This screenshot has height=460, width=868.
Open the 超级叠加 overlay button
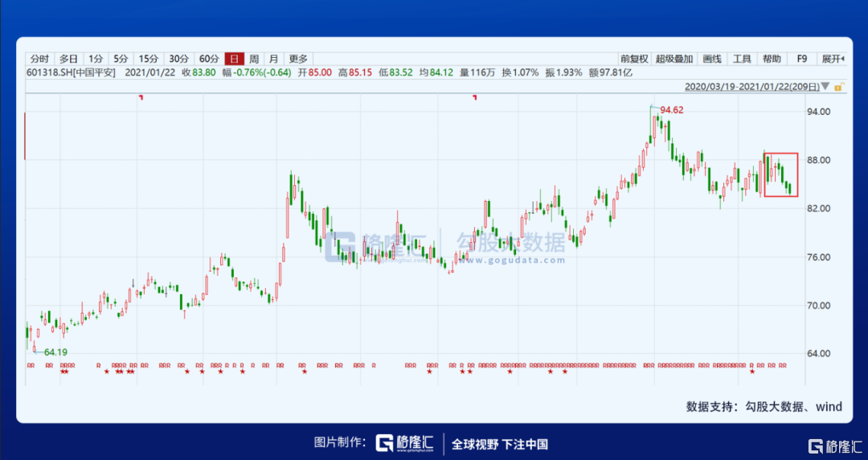click(x=674, y=59)
